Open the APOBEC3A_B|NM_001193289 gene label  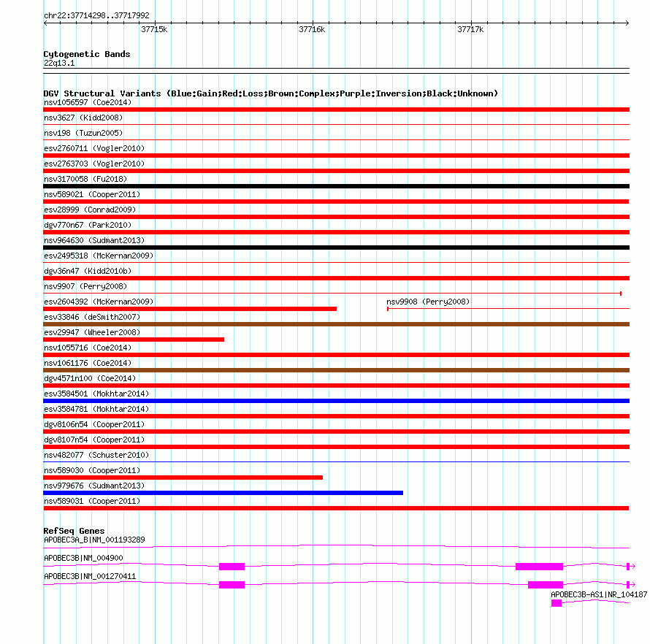(x=94, y=540)
